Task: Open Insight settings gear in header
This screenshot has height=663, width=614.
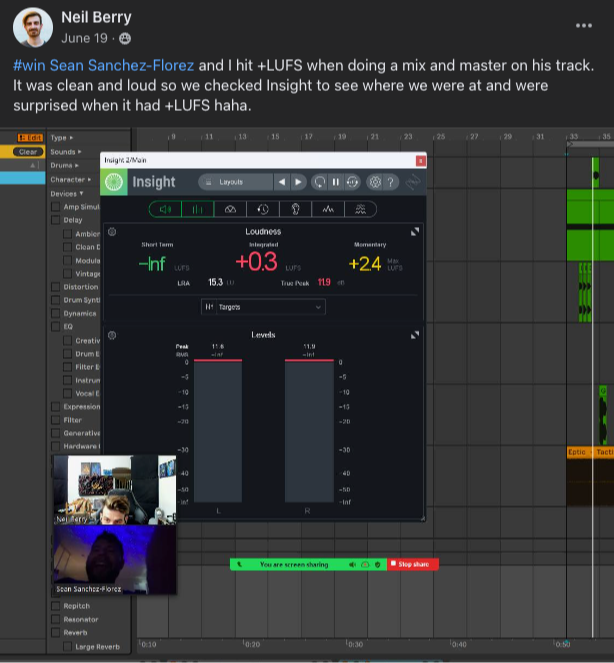Action: point(375,182)
